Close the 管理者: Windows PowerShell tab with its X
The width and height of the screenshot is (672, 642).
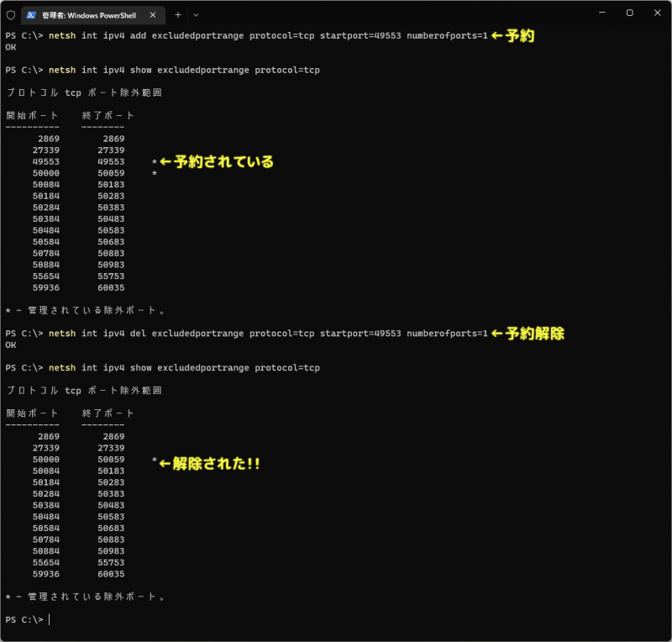click(x=152, y=14)
